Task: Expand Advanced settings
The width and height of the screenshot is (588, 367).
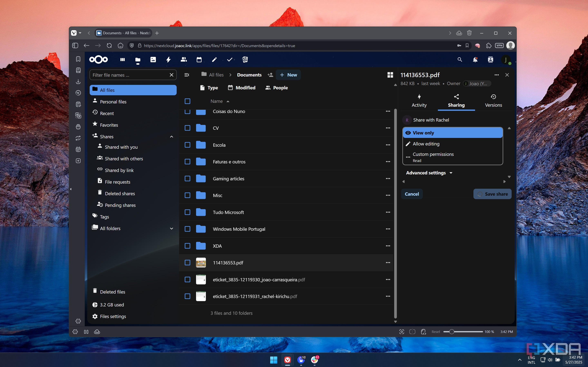Action: (x=429, y=173)
